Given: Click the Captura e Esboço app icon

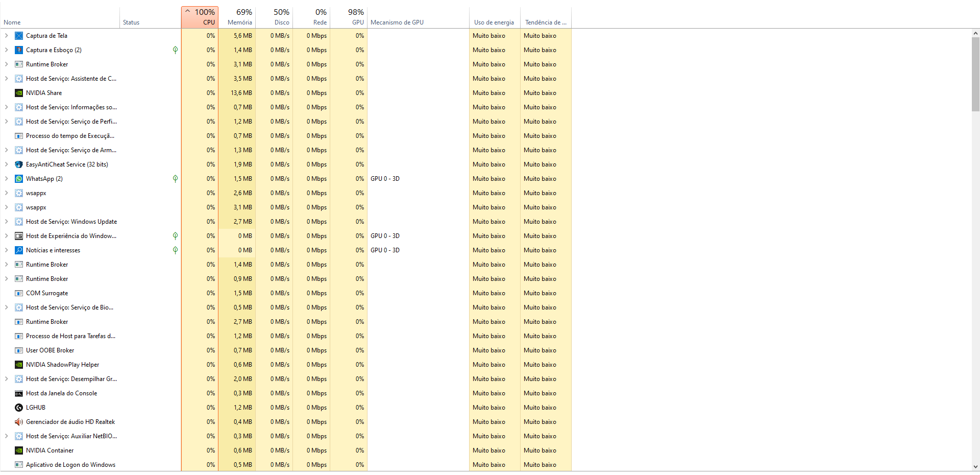Looking at the screenshot, I should coord(19,50).
